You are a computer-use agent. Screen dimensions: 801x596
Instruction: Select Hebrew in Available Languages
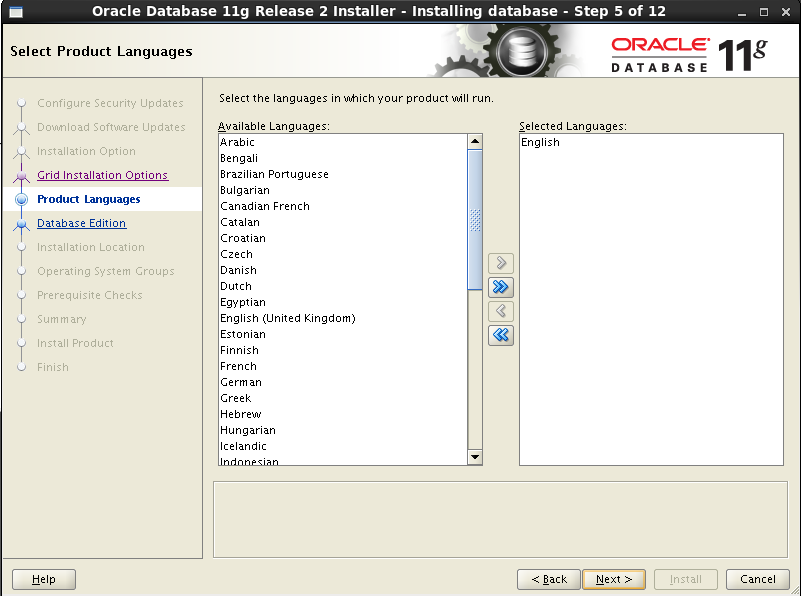click(x=342, y=414)
